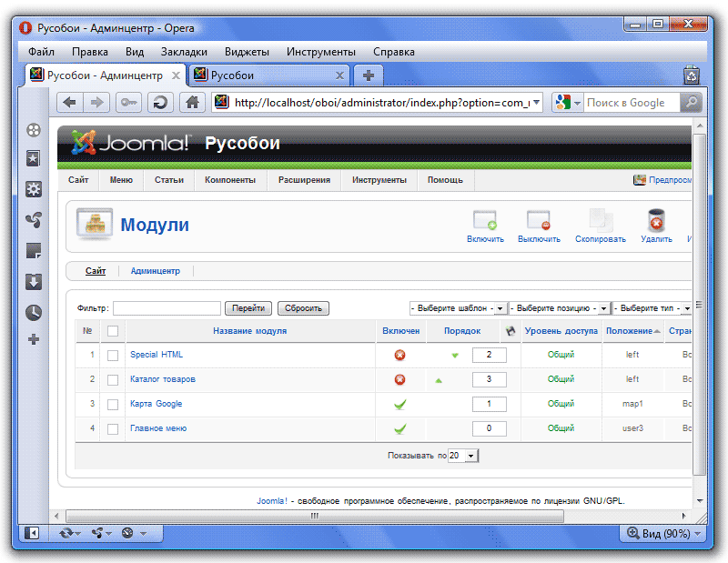Go to the browser Home page icon
The width and height of the screenshot is (728, 563).
pos(191,103)
